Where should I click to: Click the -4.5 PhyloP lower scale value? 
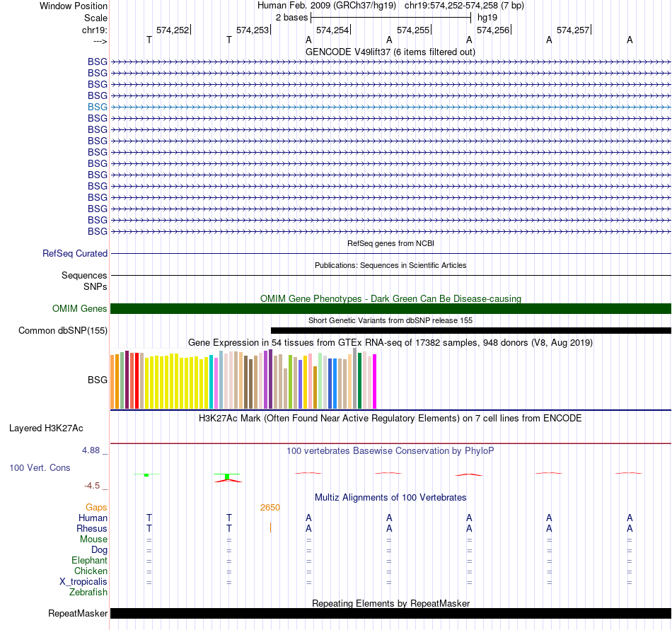click(92, 486)
